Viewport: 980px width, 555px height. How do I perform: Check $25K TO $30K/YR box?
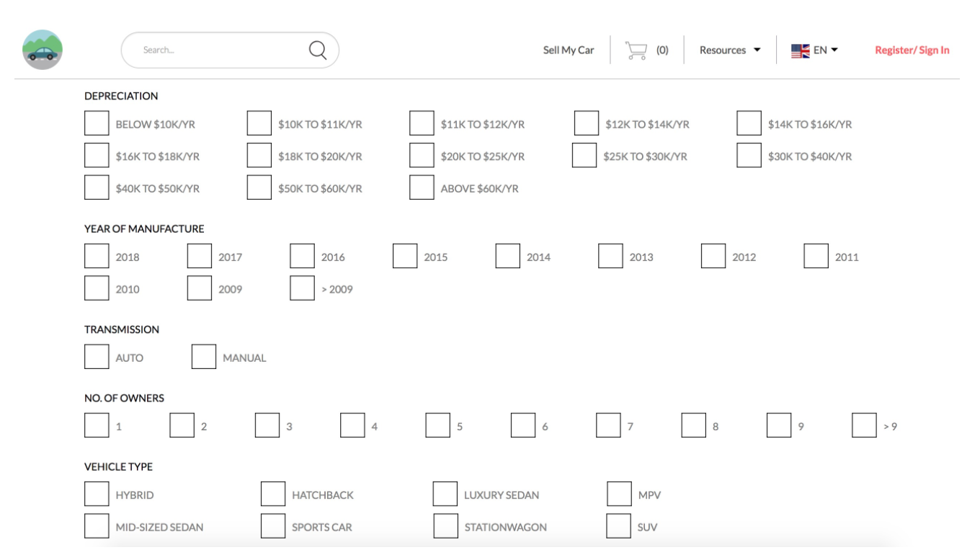(x=584, y=156)
